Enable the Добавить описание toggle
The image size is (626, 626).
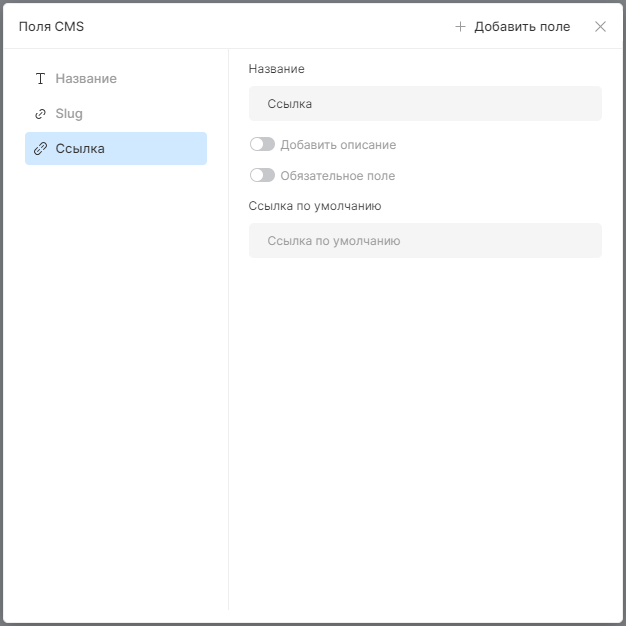pos(262,144)
